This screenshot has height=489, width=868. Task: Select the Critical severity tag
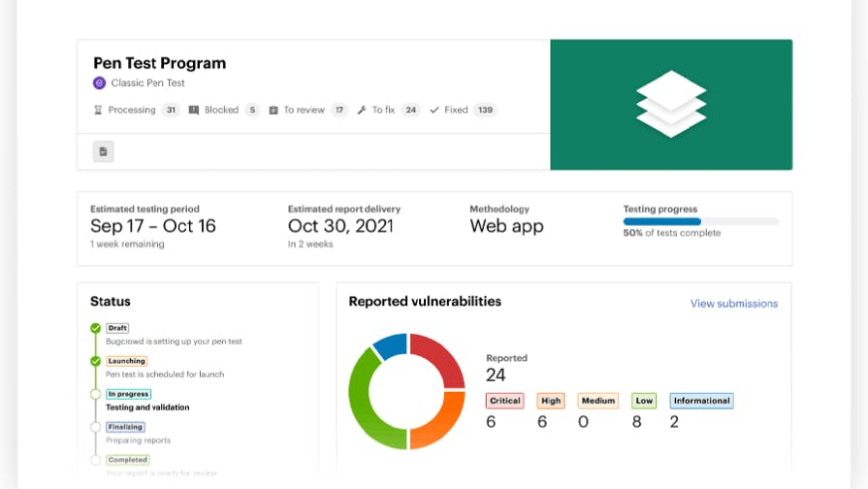(505, 401)
